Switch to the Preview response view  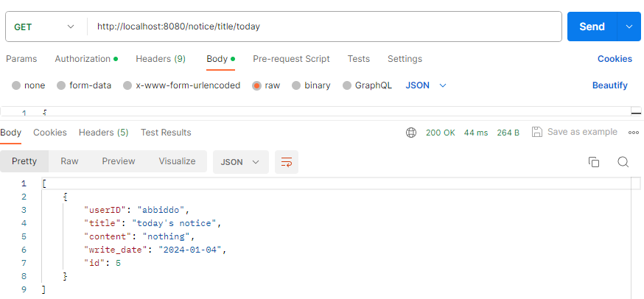[x=119, y=161]
